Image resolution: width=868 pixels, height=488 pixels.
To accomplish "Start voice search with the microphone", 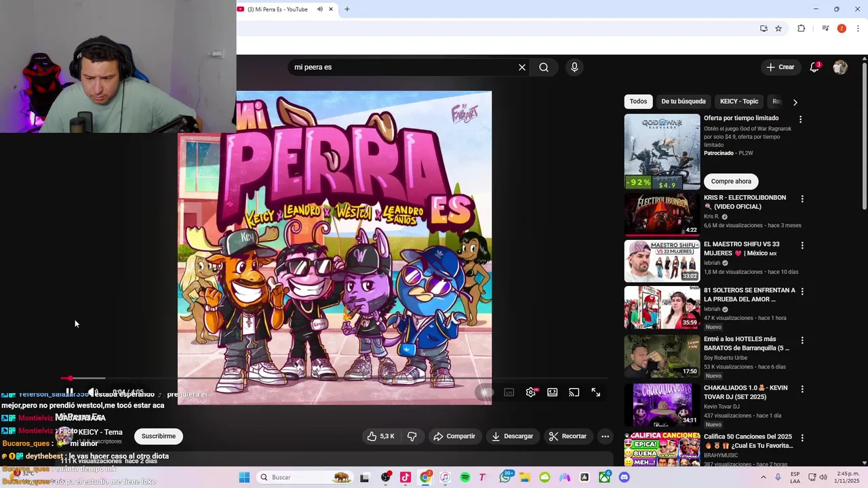I will 574,67.
